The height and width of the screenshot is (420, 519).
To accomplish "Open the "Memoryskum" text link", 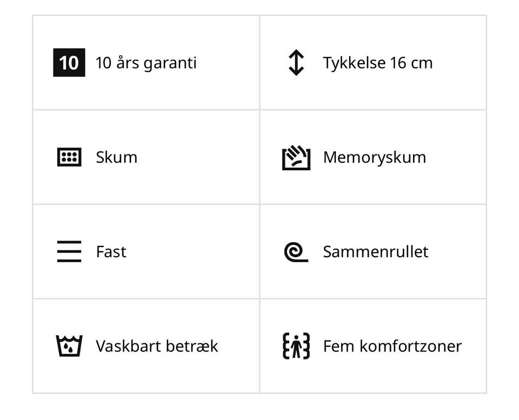I will [x=375, y=157].
